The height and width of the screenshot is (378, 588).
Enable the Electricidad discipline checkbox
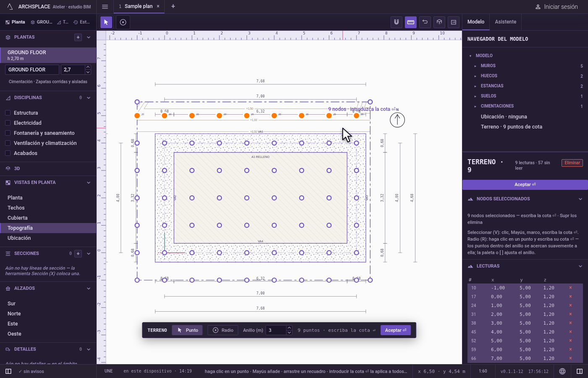[x=8, y=123]
